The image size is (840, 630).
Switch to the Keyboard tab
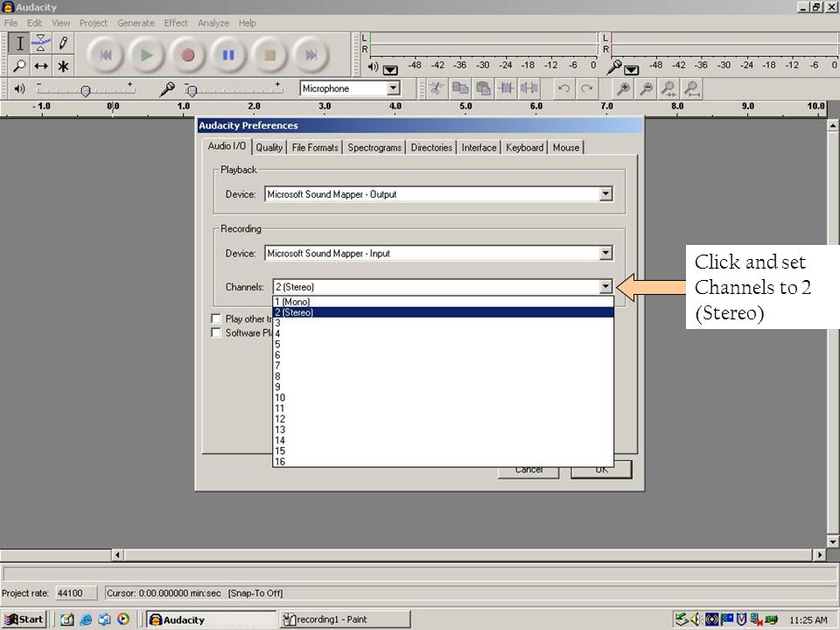click(x=524, y=147)
